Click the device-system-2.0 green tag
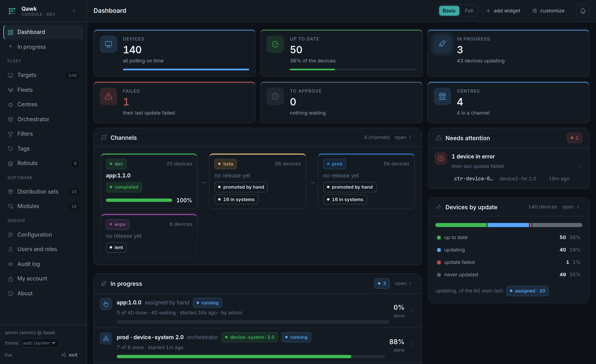This screenshot has height=364, width=596. click(x=250, y=337)
